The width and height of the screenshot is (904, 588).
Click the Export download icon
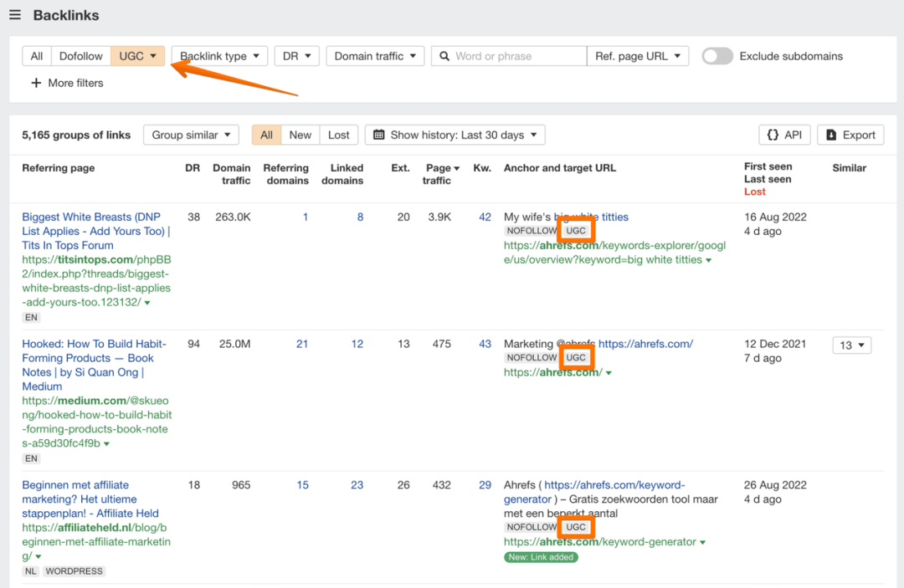point(831,135)
